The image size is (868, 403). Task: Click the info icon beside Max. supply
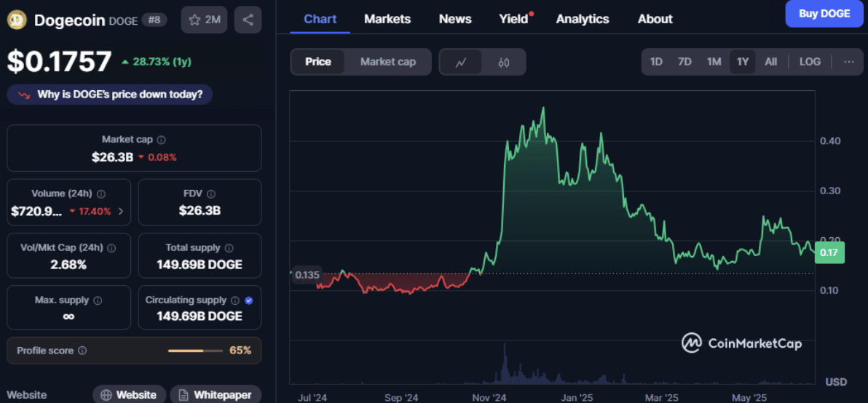98,300
